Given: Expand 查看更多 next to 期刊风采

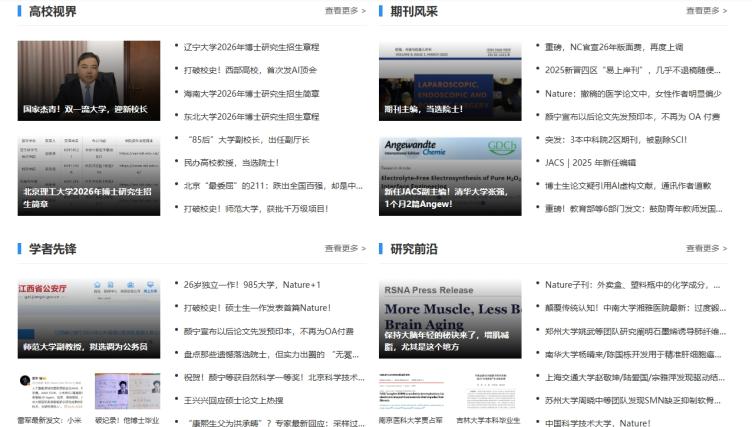Looking at the screenshot, I should pos(706,11).
